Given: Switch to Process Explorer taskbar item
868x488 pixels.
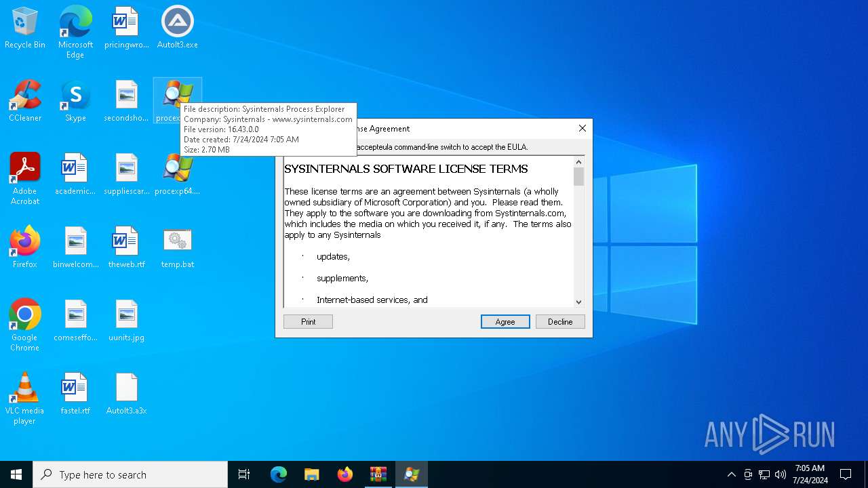Looking at the screenshot, I should (412, 474).
